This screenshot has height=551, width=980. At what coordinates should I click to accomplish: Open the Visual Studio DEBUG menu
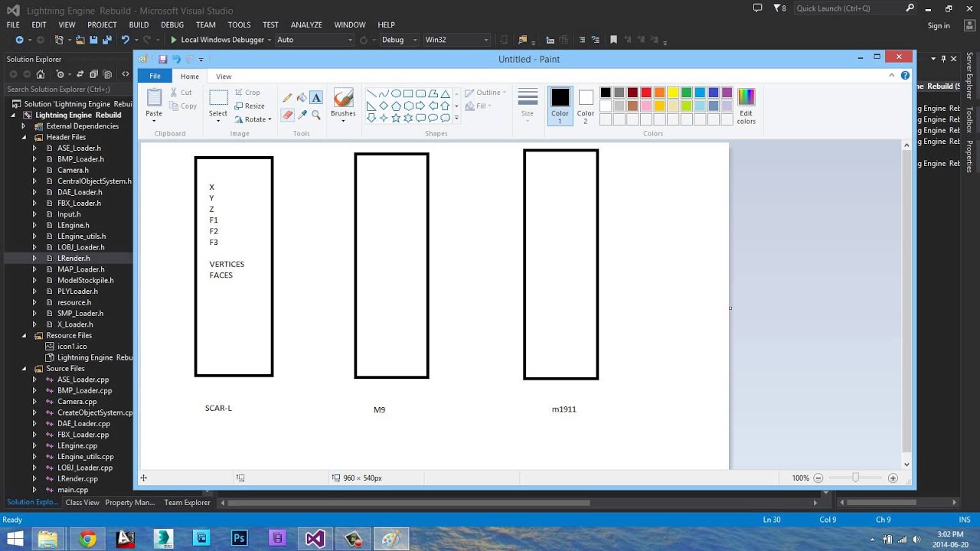172,24
